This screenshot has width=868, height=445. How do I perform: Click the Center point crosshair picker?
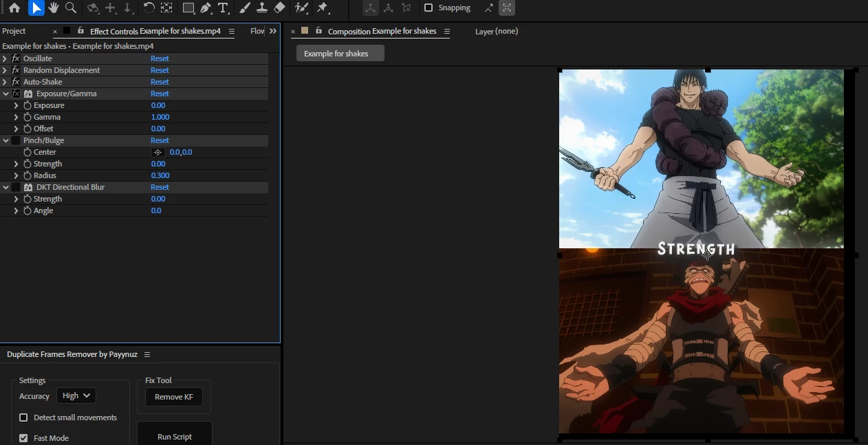[x=158, y=152]
